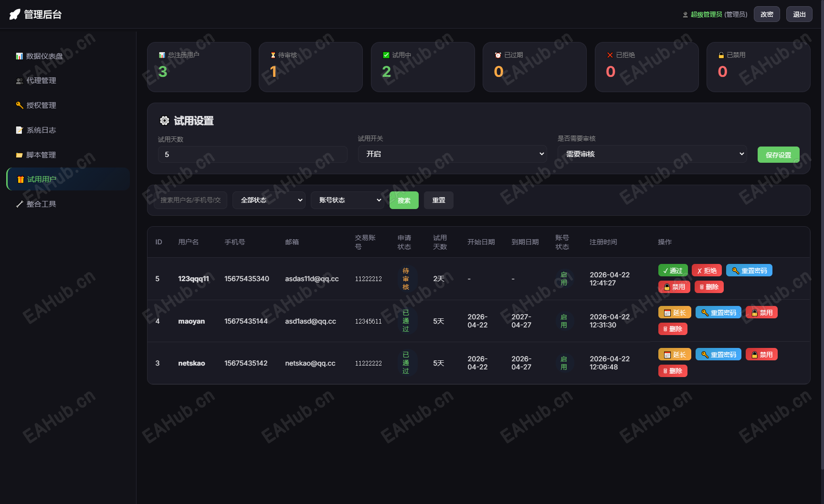Click the 待审核 status in 123qqq11's row
The height and width of the screenshot is (504, 824).
click(406, 279)
